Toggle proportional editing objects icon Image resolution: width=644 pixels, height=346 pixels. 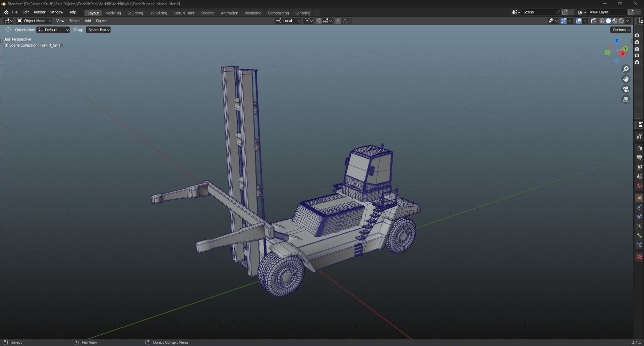[338, 21]
